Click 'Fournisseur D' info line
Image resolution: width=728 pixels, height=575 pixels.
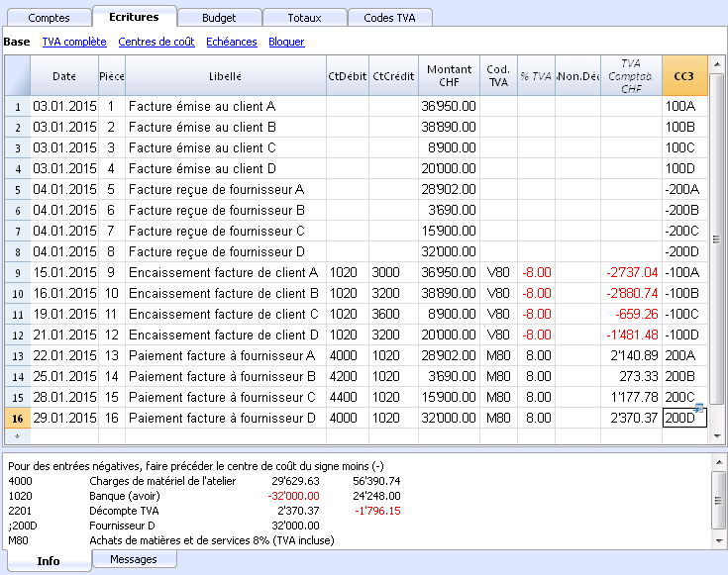coord(122,526)
